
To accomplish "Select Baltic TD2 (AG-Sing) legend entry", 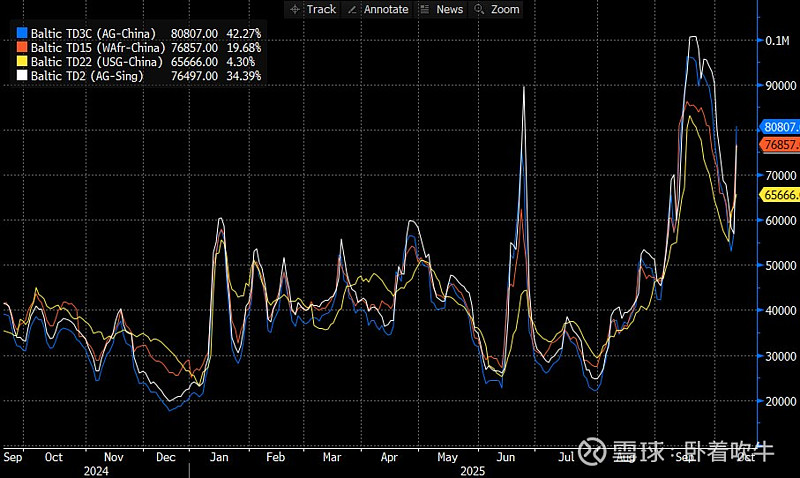I will [87, 76].
